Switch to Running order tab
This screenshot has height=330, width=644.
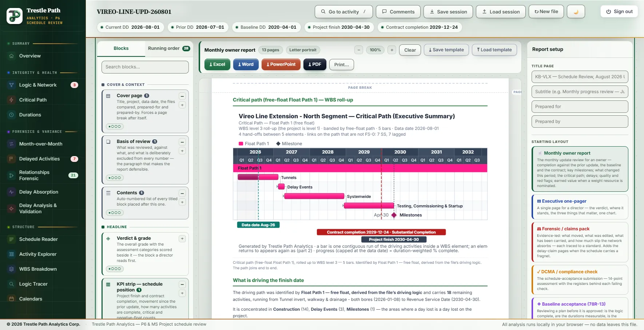(169, 48)
